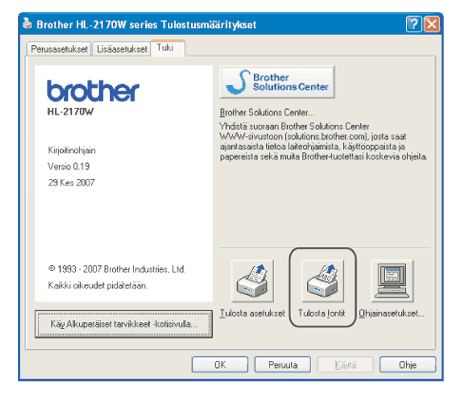The image size is (450, 396).
Task: Click the printer icon in the title bar
Action: (x=28, y=24)
